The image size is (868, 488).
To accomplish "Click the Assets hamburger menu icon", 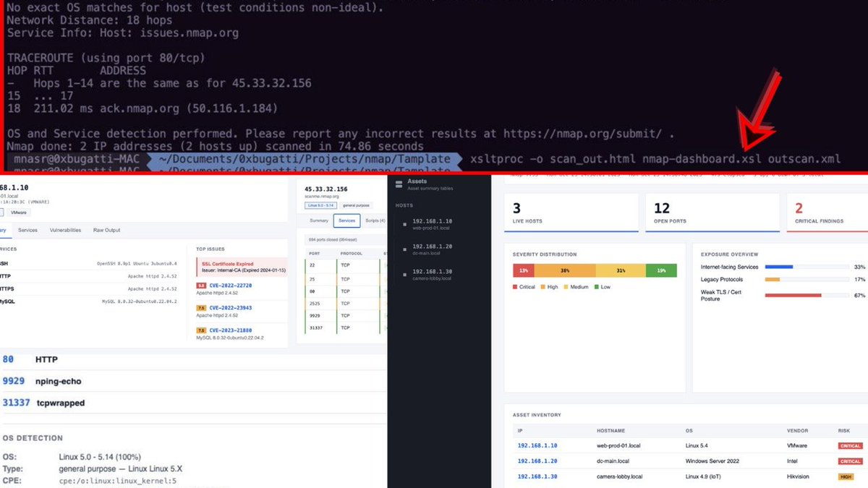I will pos(399,184).
